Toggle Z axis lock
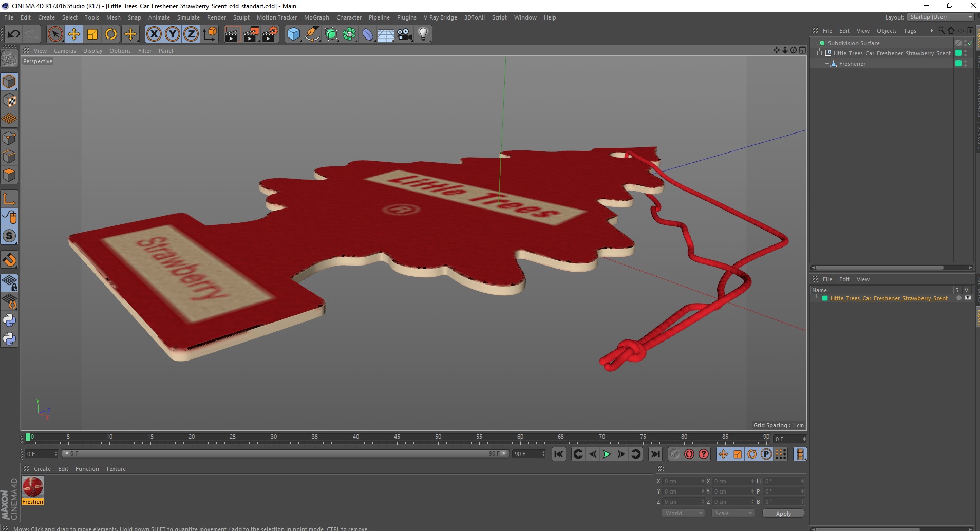This screenshot has width=980, height=531. 191,34
